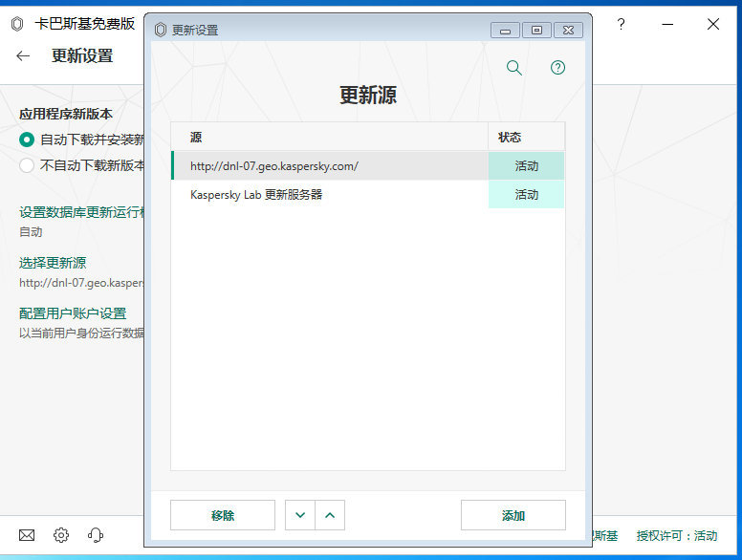Move the selected source down with the down chevron
Screen dimensions: 742x560
[x=300, y=515]
